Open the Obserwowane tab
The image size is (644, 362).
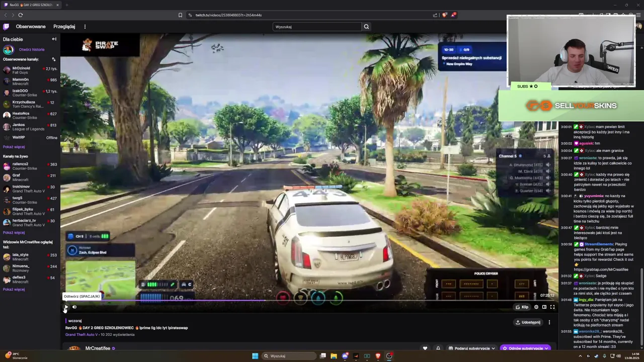[x=31, y=27]
